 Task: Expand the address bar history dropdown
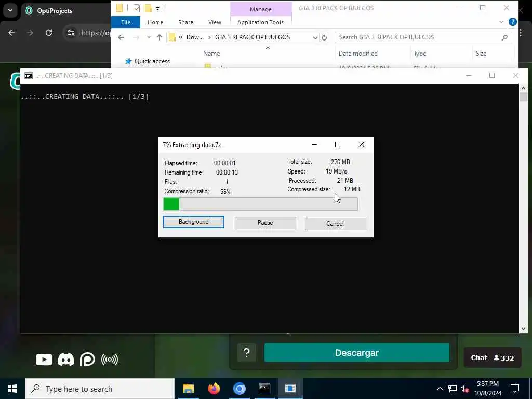[x=315, y=37]
